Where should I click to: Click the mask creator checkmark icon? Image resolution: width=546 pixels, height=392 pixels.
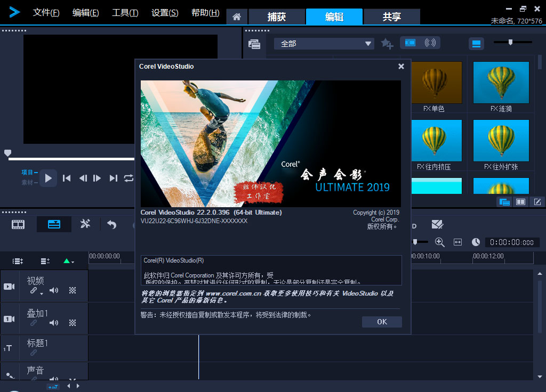pos(437,224)
